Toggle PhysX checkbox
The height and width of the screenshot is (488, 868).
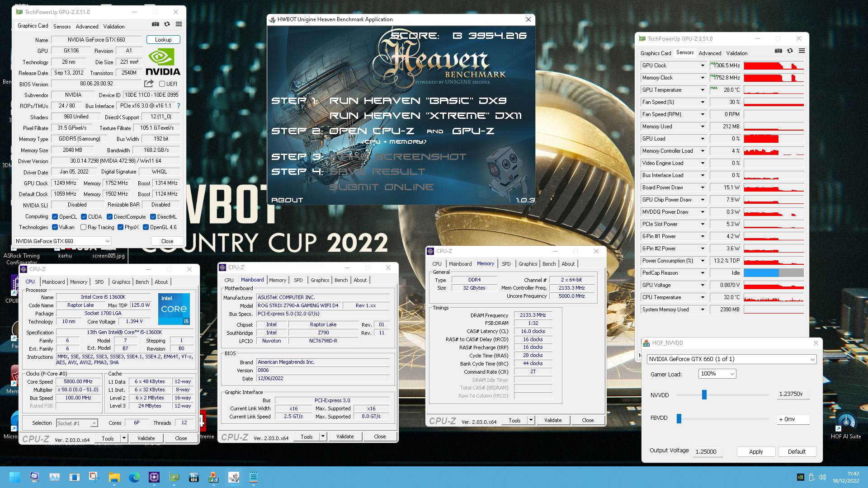120,227
